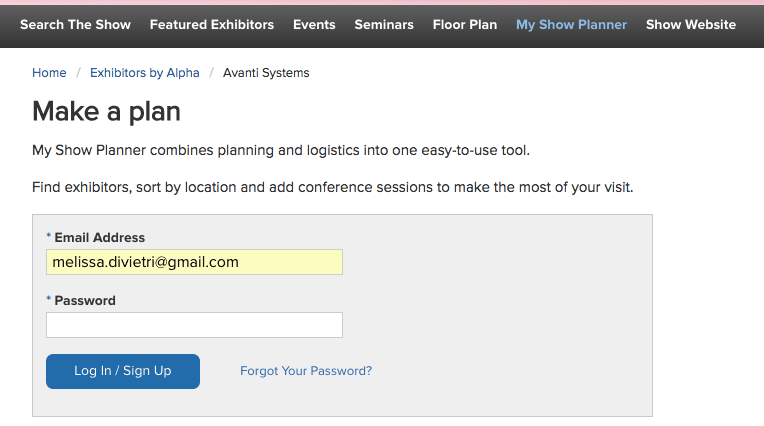The height and width of the screenshot is (426, 764).
Task: Open the Floor Plan page
Action: tap(464, 25)
